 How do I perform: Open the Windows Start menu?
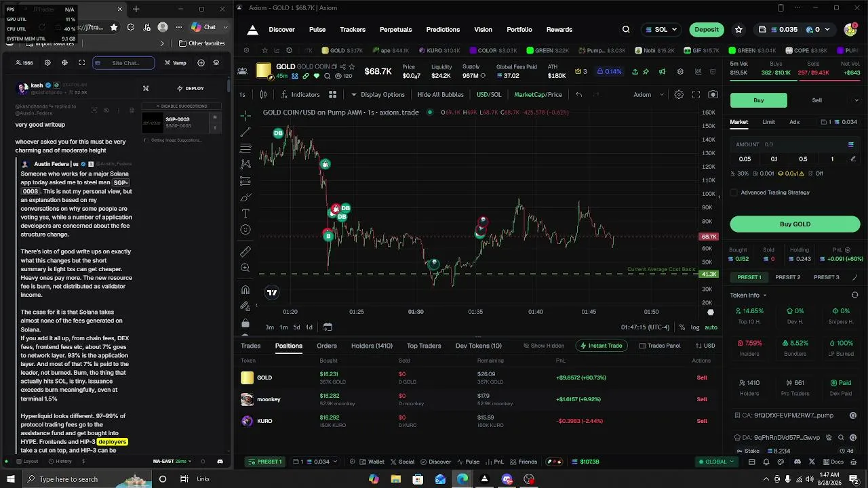(11, 479)
